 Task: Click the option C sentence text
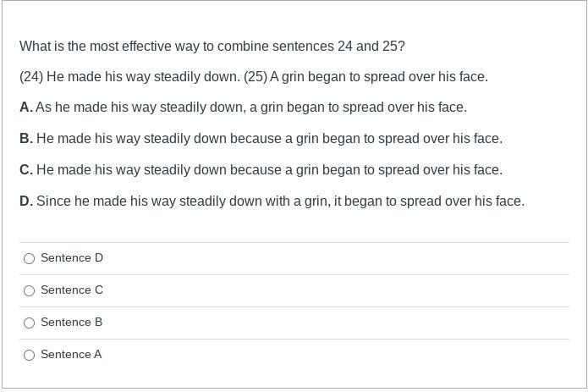coord(269,170)
